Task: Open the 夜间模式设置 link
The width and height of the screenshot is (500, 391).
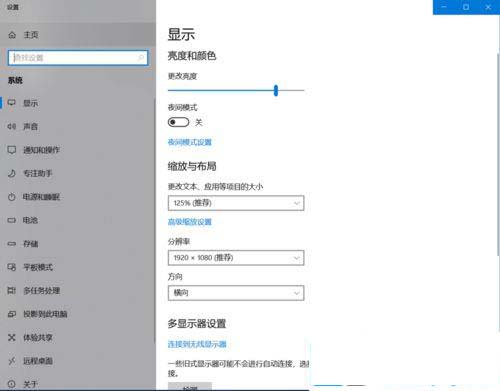Action: [190, 142]
